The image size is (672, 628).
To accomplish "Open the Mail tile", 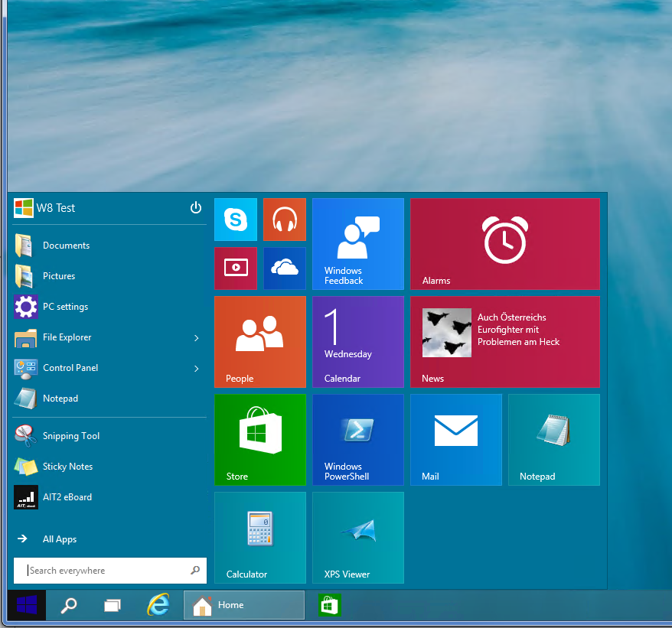I will [x=456, y=440].
